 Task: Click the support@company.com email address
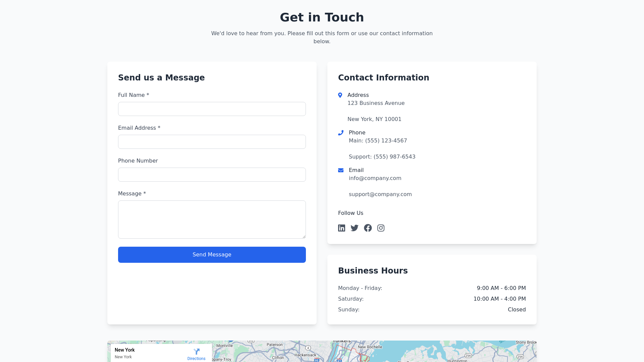pos(380,194)
